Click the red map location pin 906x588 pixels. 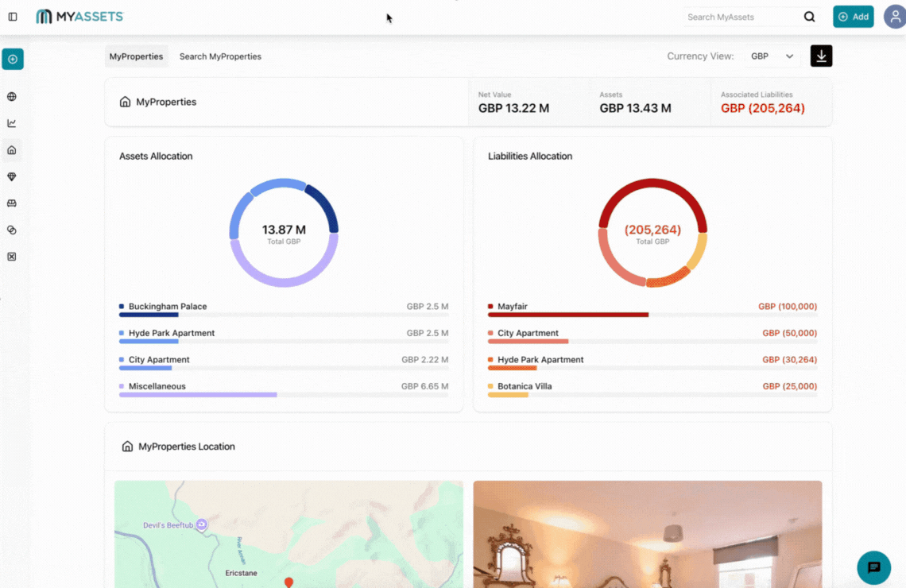(x=288, y=582)
